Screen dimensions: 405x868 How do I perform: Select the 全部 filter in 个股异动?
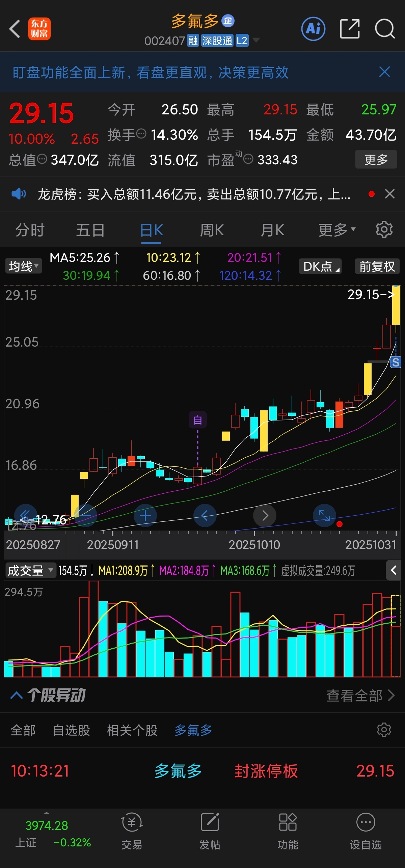pos(23,731)
